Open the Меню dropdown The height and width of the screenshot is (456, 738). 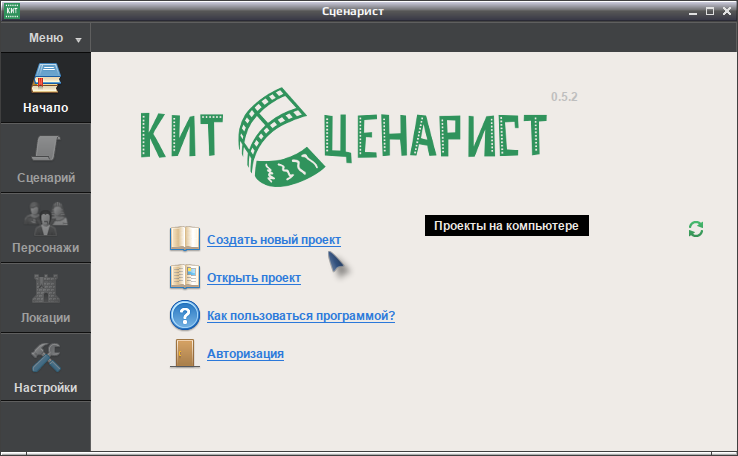46,38
